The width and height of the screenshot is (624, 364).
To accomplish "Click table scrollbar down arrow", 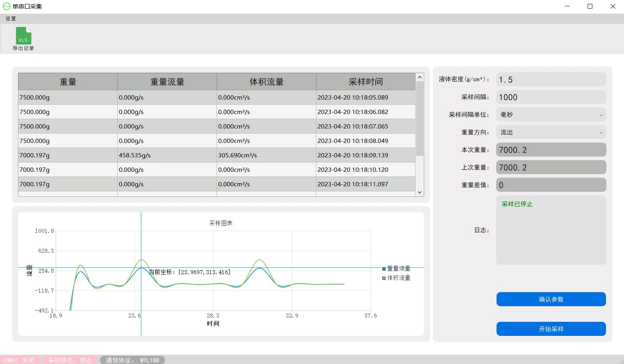I will pyautogui.click(x=420, y=192).
